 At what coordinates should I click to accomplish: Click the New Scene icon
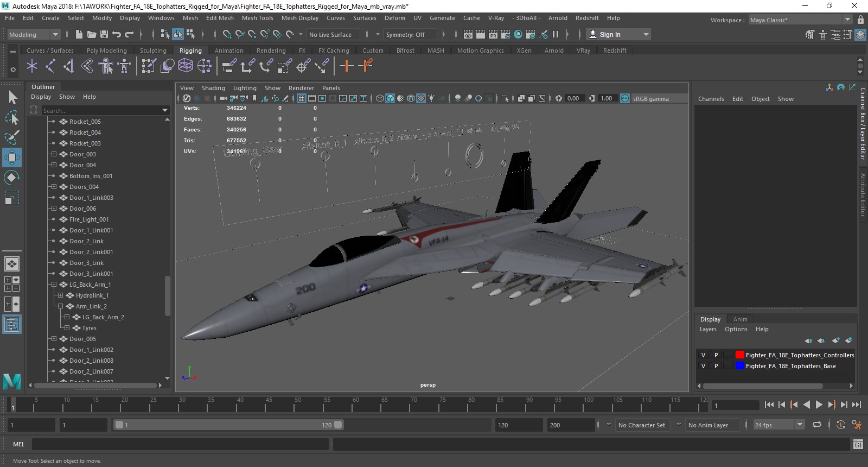(79, 34)
